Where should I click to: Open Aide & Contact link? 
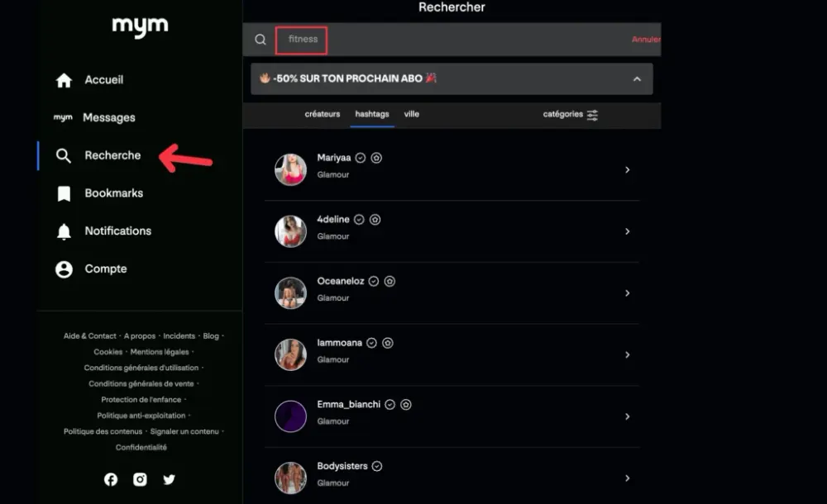pos(89,335)
